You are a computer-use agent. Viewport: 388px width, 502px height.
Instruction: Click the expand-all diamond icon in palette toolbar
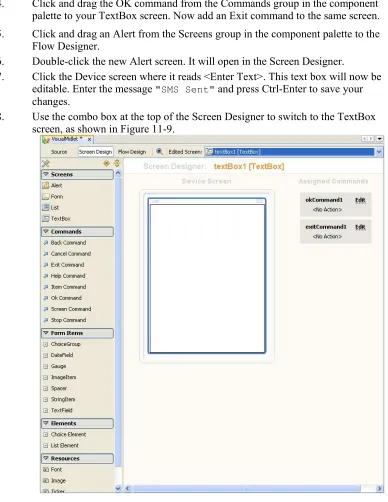pyautogui.click(x=107, y=163)
